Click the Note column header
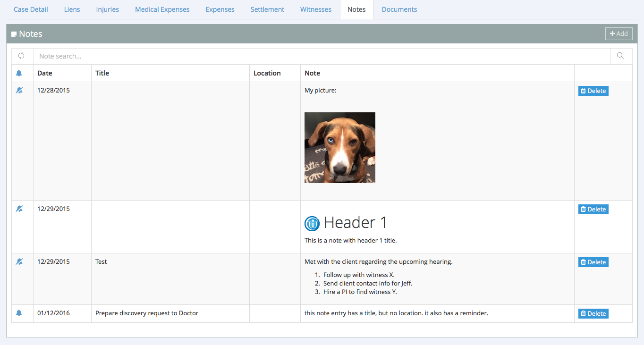Viewport: 644px width, 345px height. pyautogui.click(x=313, y=73)
